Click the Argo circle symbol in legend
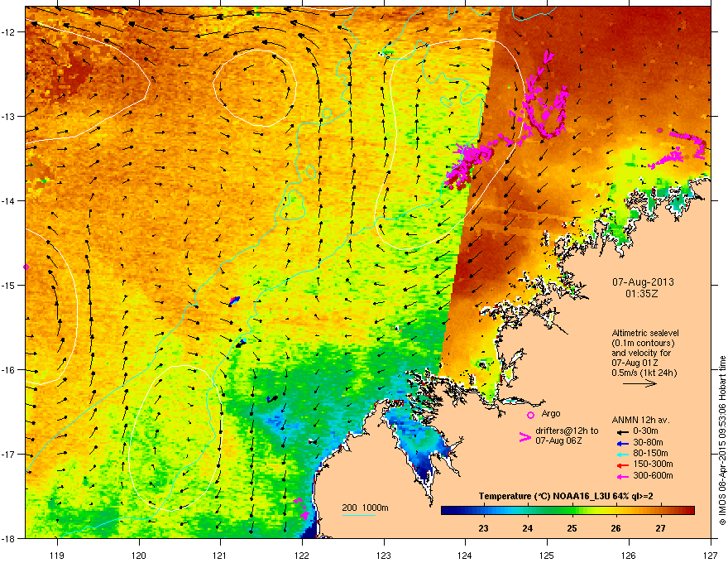The height and width of the screenshot is (563, 728). coord(530,415)
